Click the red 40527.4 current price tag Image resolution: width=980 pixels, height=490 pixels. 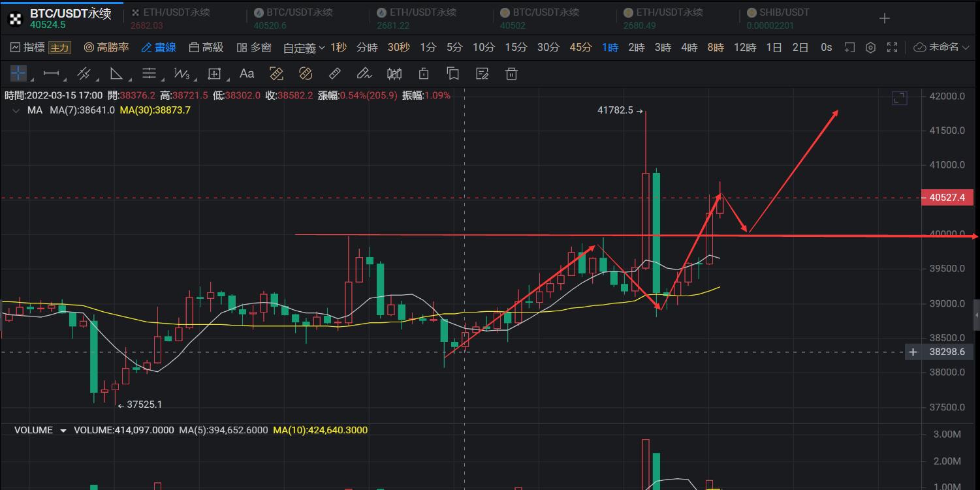pyautogui.click(x=947, y=197)
